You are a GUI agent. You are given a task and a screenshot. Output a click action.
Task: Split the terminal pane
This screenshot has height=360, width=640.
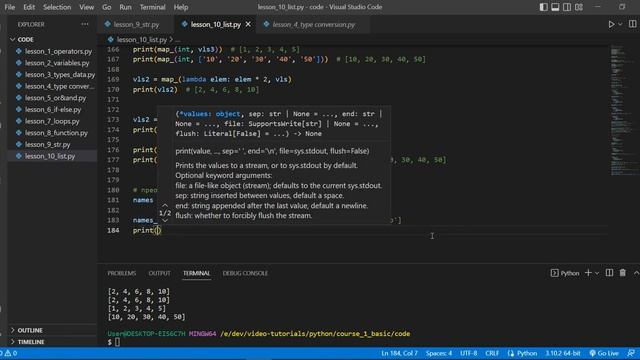coord(609,273)
